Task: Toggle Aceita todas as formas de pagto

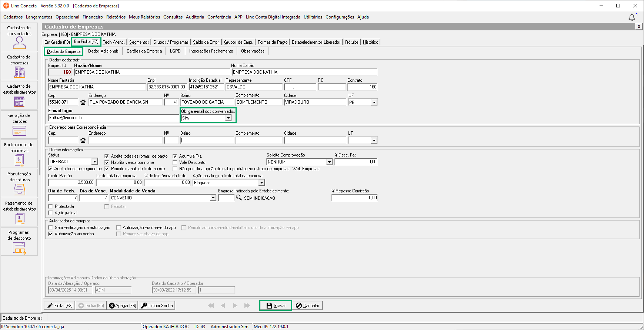Action: point(107,156)
